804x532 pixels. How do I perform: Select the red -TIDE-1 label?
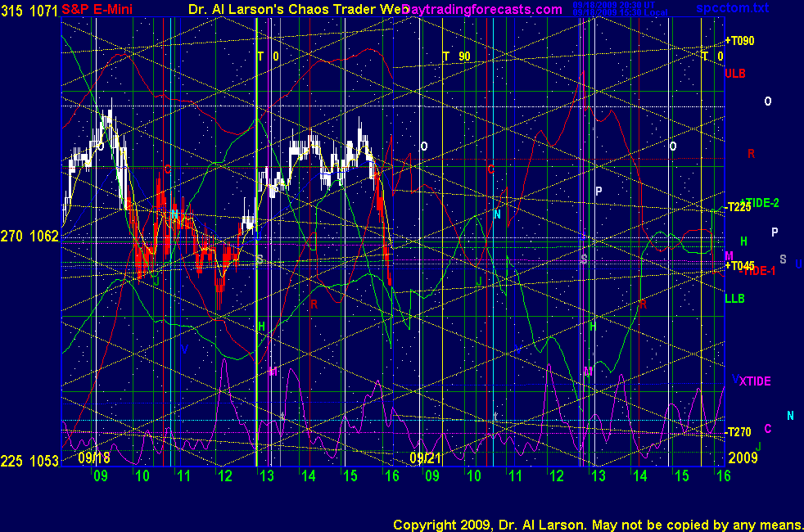(x=757, y=271)
